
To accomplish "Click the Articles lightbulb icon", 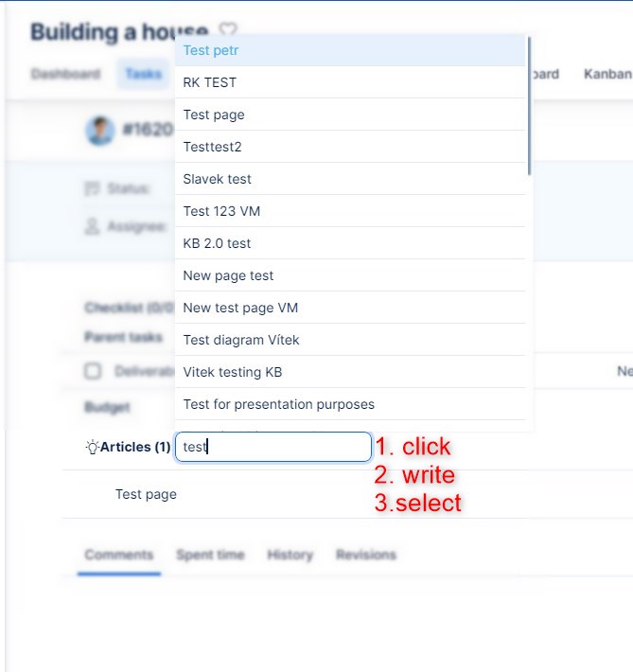I will [92, 447].
